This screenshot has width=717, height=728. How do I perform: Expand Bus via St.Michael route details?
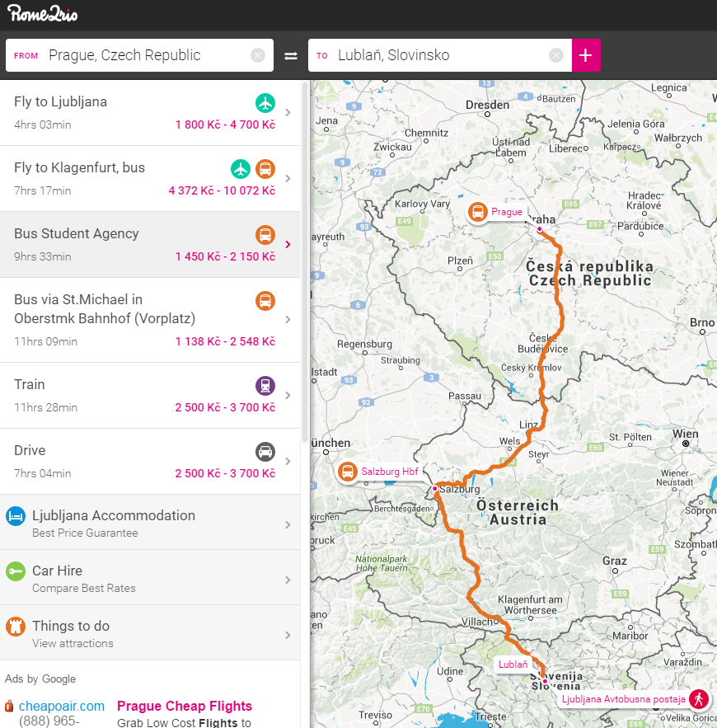click(288, 320)
